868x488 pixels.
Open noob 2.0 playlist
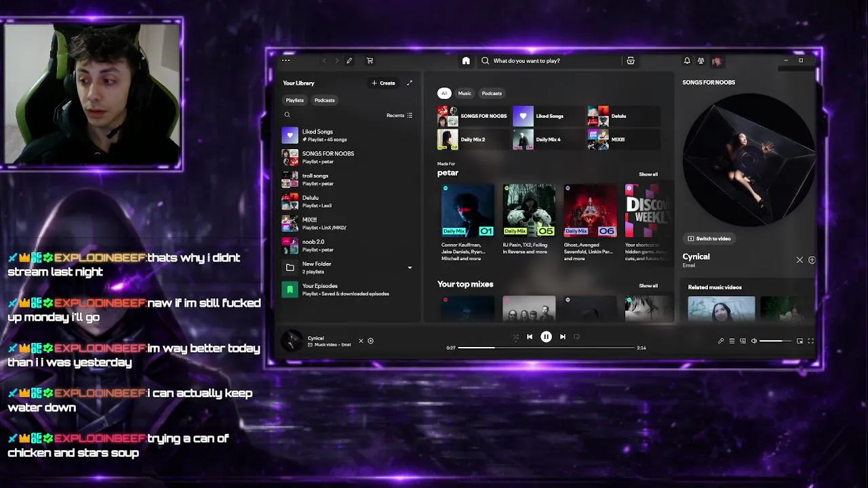[x=348, y=245]
